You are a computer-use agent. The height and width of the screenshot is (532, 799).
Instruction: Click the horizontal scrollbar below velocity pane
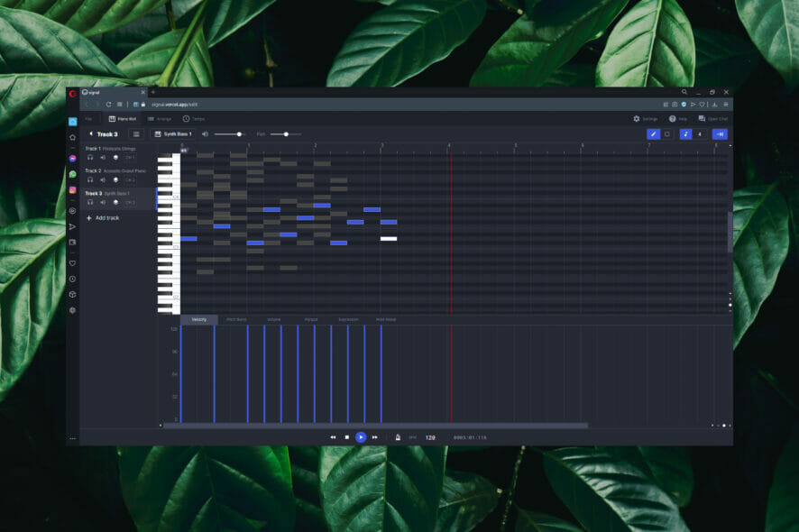(375, 426)
